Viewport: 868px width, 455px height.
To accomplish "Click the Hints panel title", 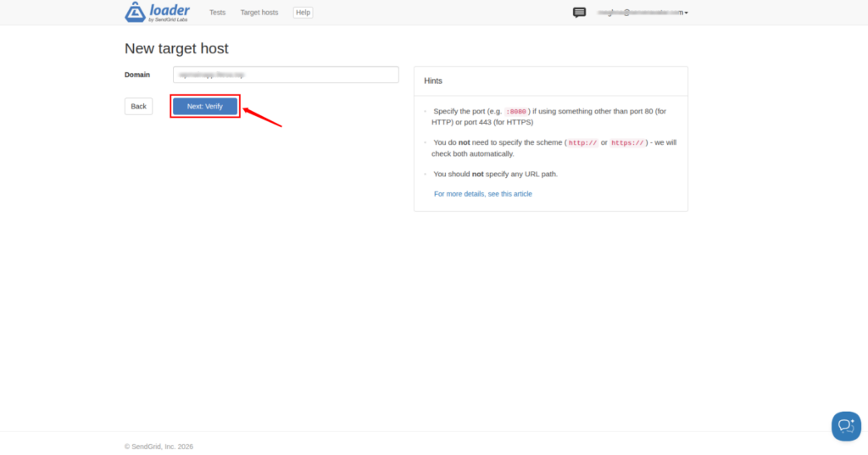I will (x=433, y=80).
